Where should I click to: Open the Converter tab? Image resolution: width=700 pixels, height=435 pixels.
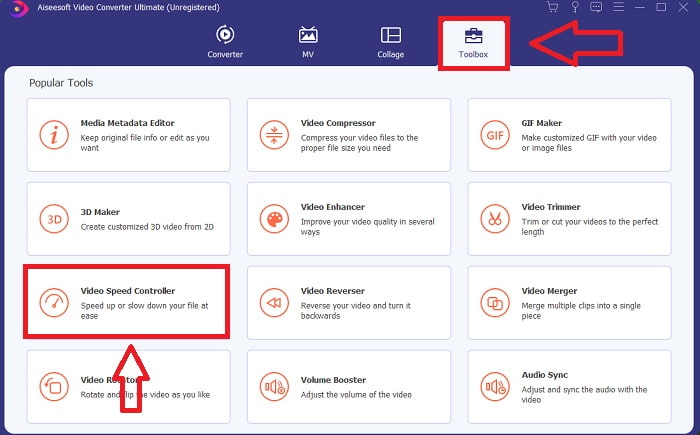[225, 41]
